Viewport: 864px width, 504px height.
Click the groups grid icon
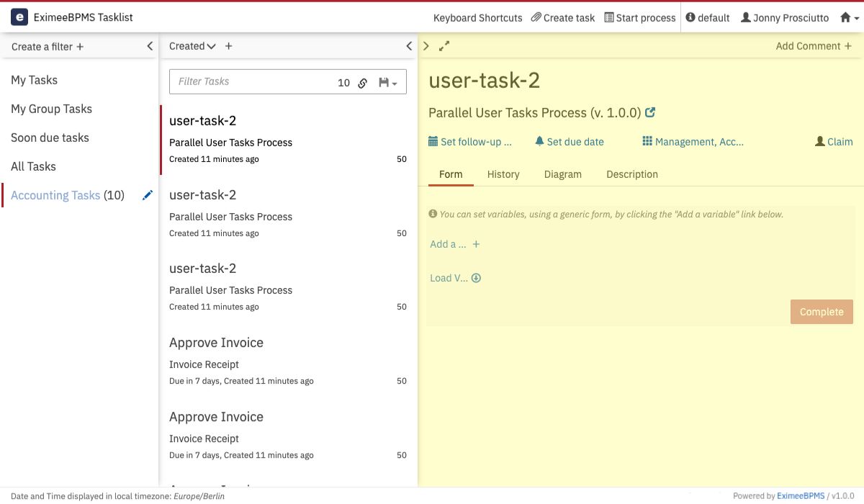(647, 142)
